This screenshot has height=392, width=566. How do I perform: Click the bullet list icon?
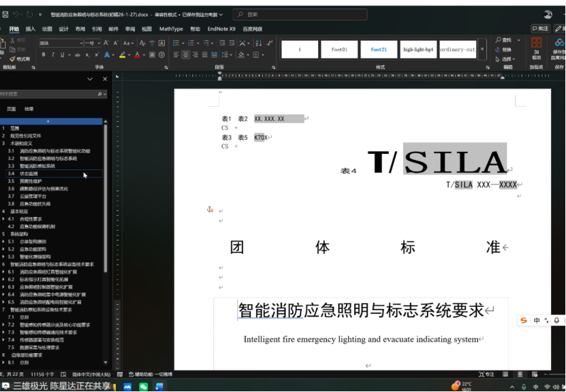coord(176,43)
